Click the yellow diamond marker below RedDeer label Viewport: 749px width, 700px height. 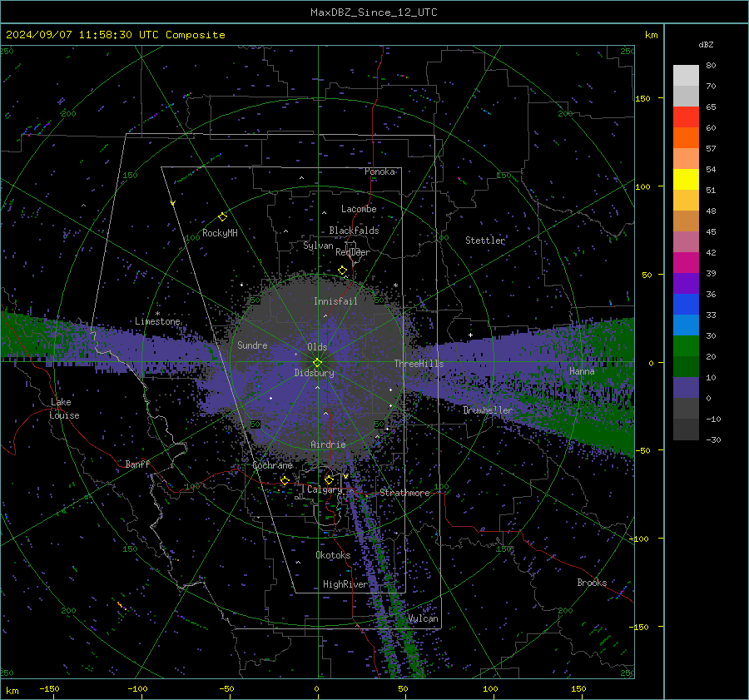[x=343, y=271]
